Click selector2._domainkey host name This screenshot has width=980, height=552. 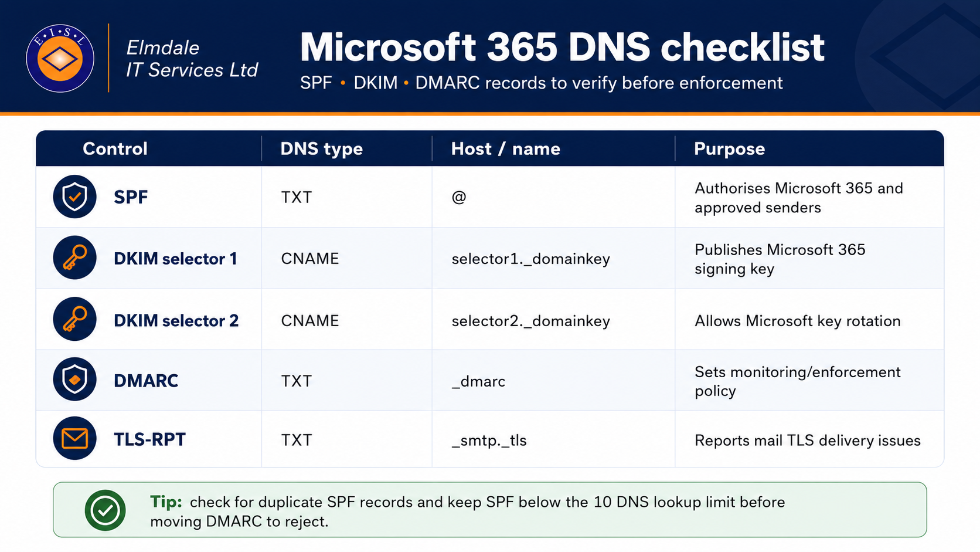pyautogui.click(x=531, y=321)
